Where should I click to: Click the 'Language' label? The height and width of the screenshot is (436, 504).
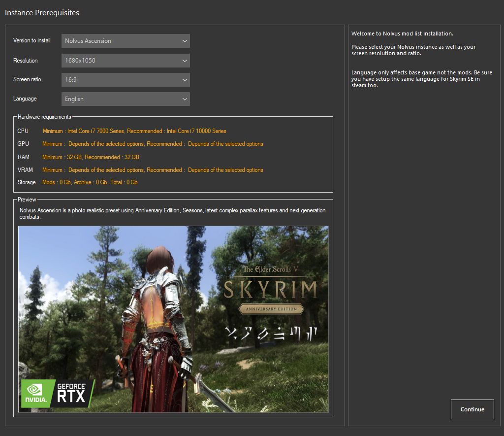[x=25, y=99]
